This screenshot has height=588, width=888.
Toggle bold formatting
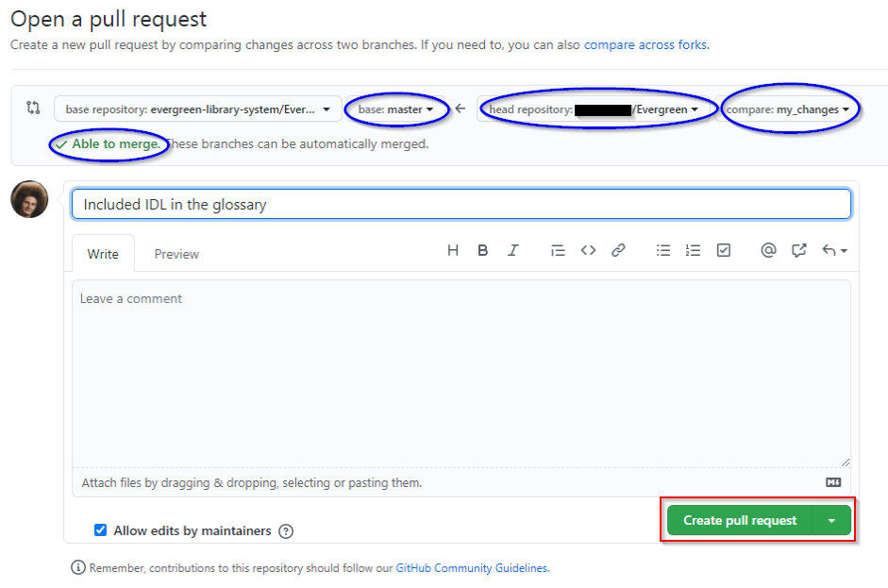tap(483, 250)
